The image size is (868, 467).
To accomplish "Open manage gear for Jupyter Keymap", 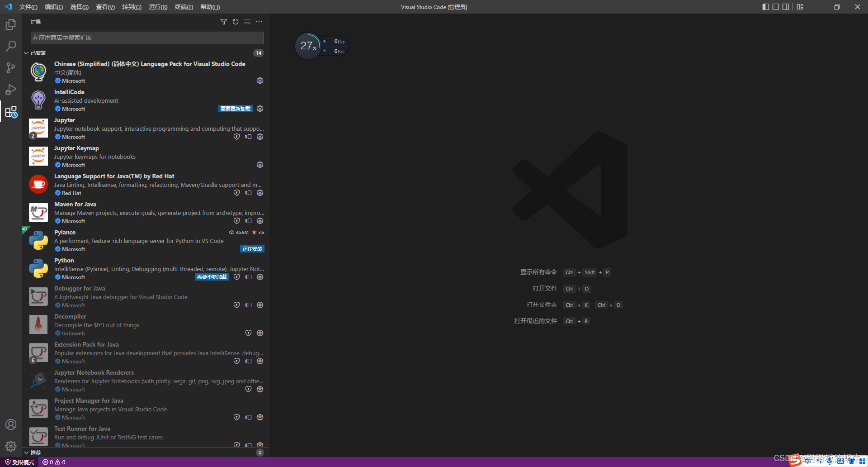I will 260,165.
